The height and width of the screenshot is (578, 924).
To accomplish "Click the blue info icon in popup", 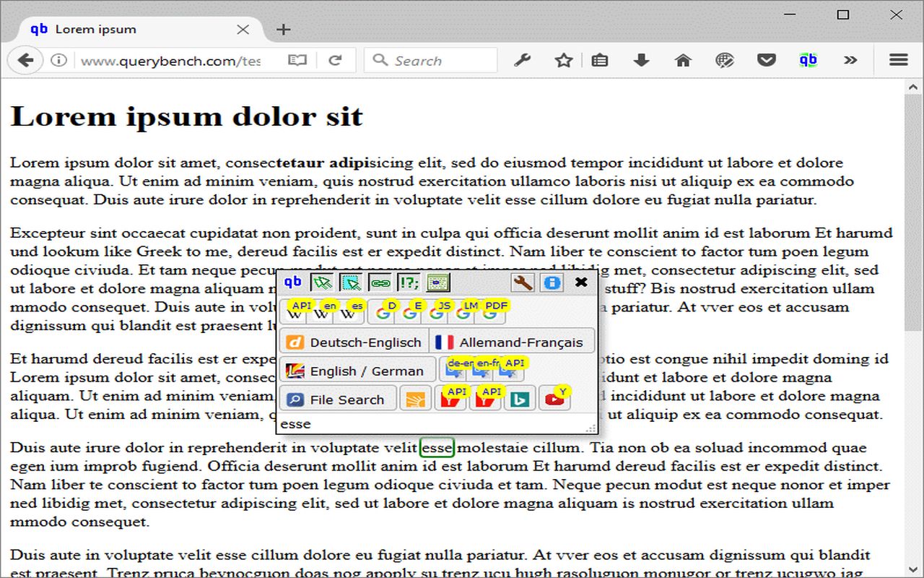I will click(552, 282).
